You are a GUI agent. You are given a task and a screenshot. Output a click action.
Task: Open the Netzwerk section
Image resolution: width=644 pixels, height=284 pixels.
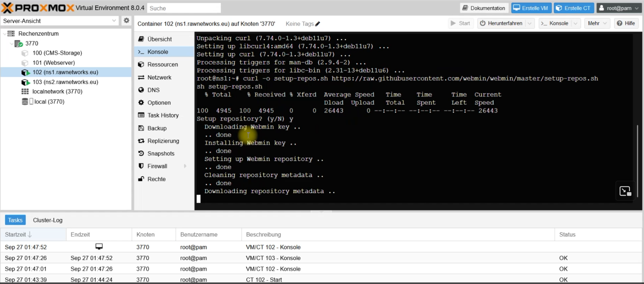click(164, 78)
